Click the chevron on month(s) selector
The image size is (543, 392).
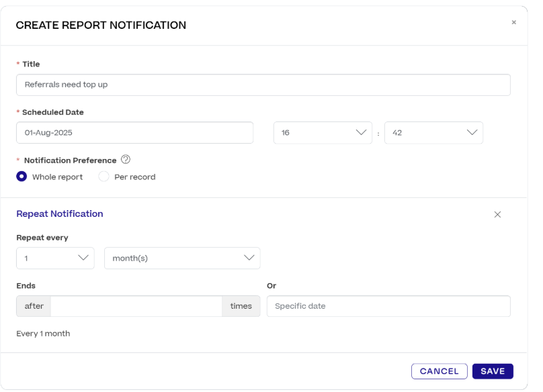tap(249, 258)
